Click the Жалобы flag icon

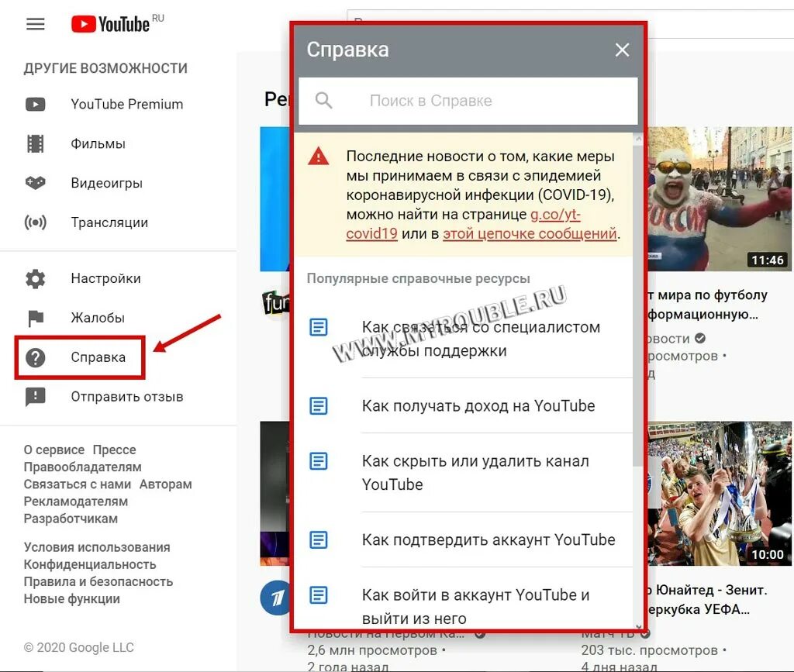point(36,318)
